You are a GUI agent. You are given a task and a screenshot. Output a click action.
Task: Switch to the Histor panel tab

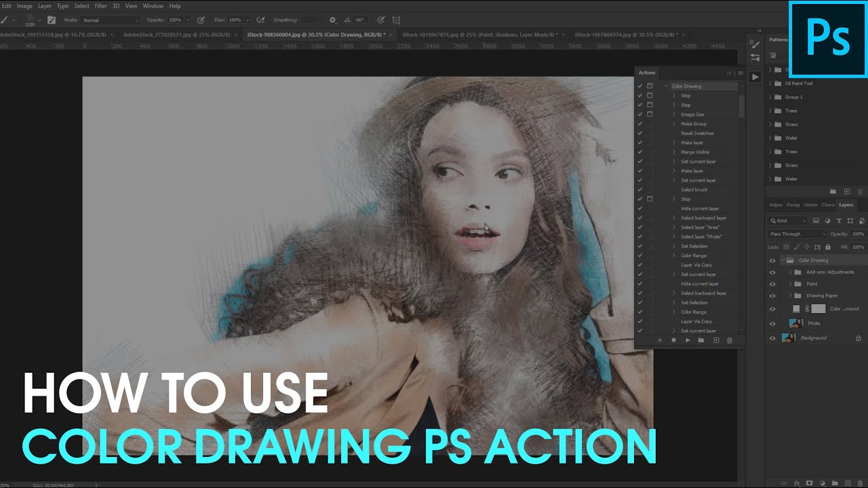810,205
